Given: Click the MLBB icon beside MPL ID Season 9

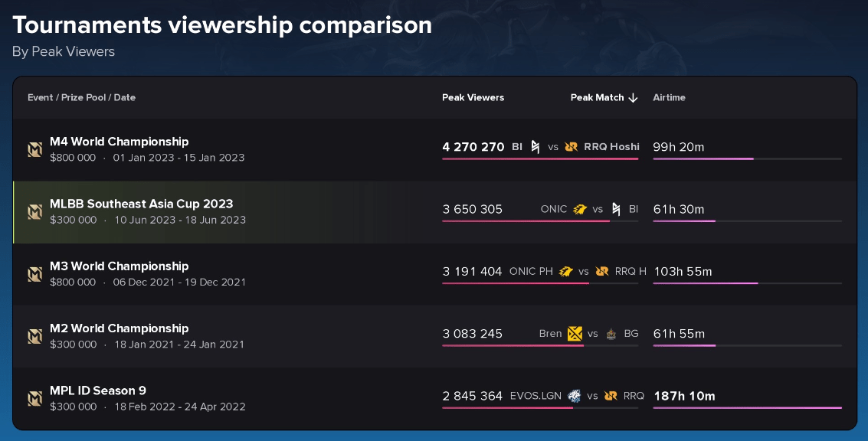Looking at the screenshot, I should [35, 398].
